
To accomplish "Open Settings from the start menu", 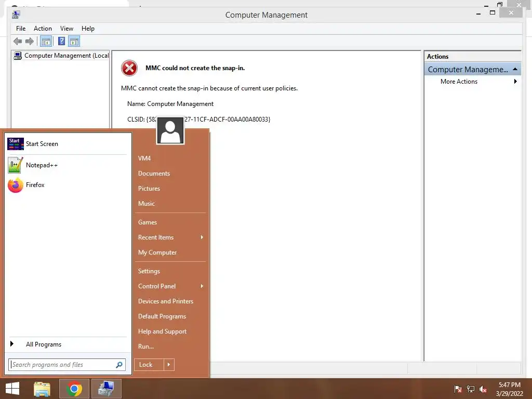I will [x=170, y=271].
